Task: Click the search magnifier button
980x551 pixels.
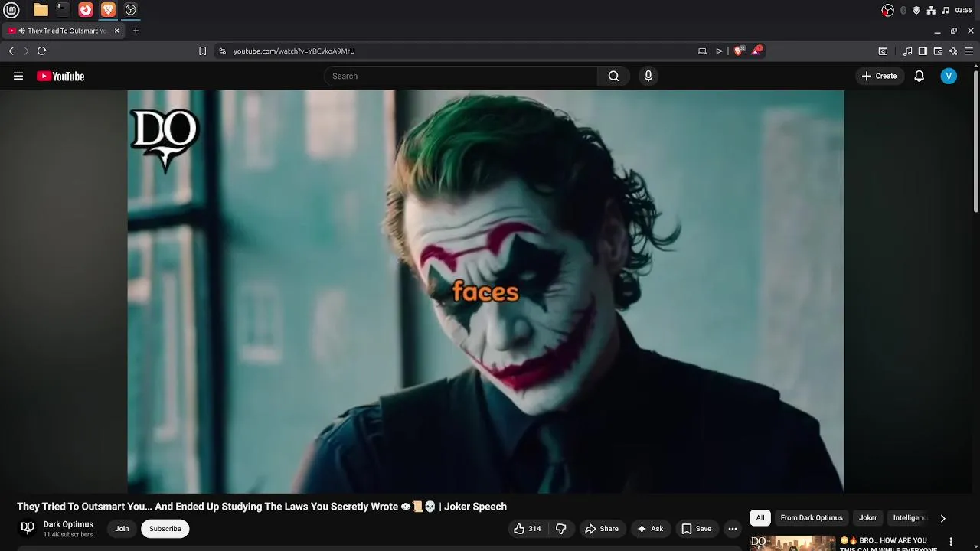Action: (613, 76)
